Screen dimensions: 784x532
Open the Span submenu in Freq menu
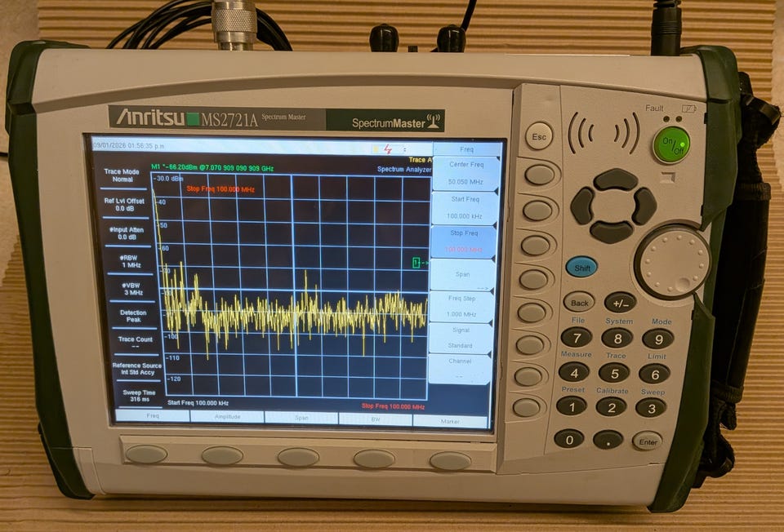[462, 275]
